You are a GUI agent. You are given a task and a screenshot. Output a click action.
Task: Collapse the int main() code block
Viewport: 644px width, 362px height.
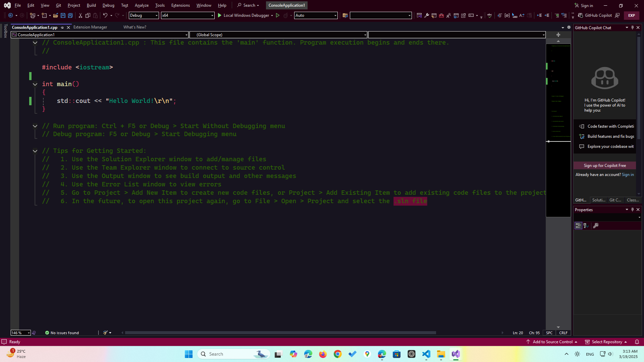pos(35,84)
